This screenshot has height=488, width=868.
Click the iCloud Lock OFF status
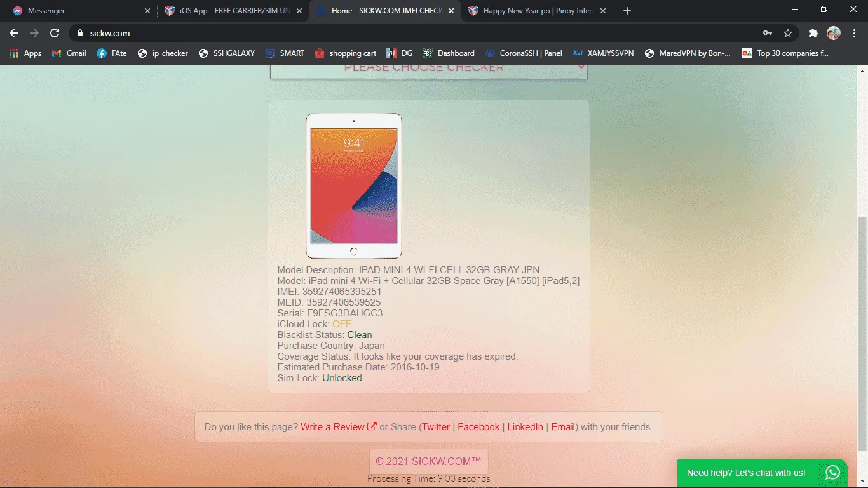[x=342, y=324]
